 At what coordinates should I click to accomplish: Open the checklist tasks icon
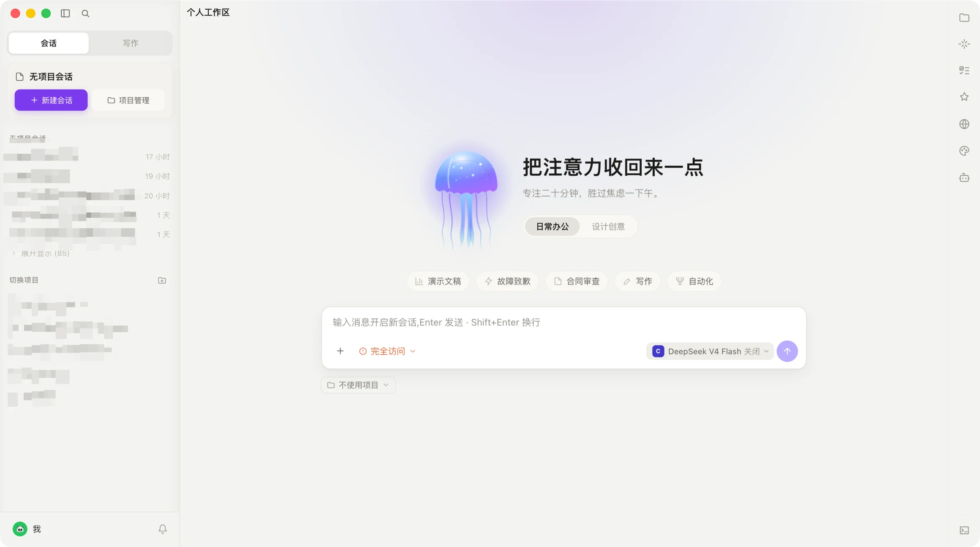[x=964, y=70]
